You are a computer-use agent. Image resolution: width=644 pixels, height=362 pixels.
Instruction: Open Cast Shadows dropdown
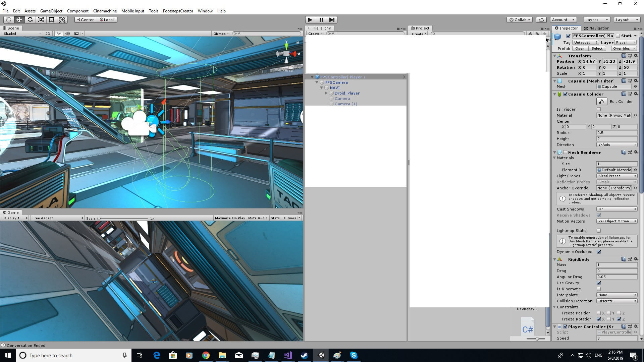coord(616,209)
